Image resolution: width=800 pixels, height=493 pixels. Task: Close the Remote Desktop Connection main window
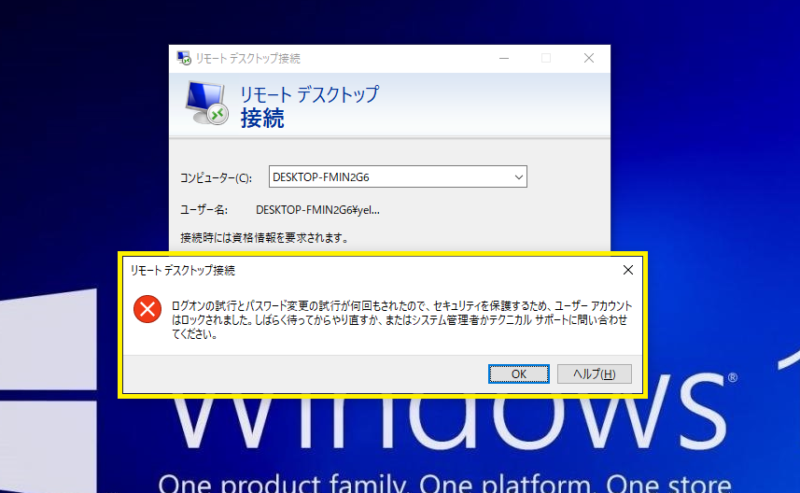[x=588, y=58]
